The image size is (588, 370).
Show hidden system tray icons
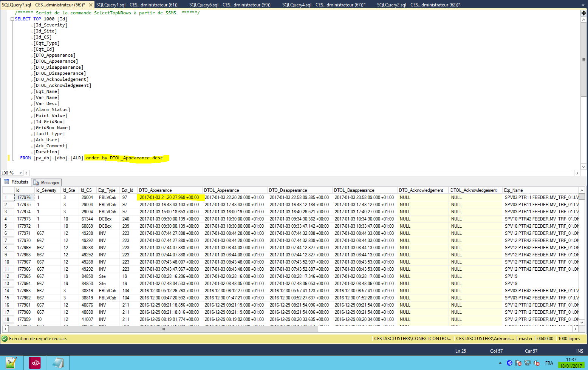click(x=500, y=363)
